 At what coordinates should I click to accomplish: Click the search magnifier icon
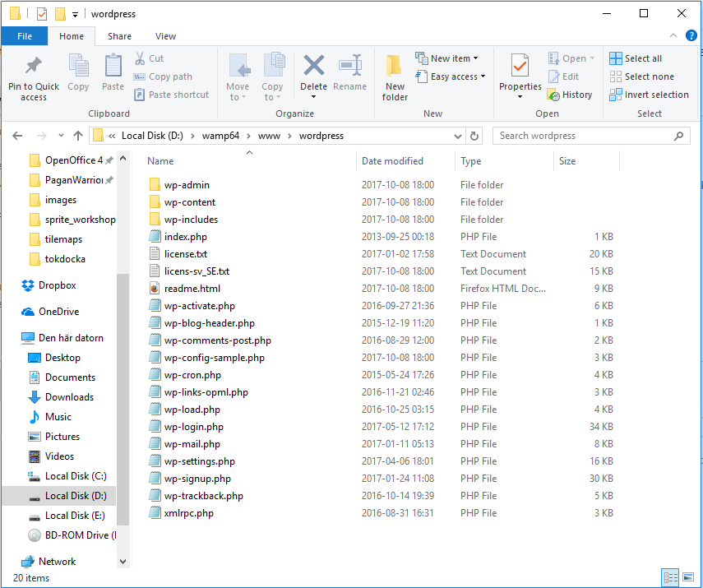(679, 136)
